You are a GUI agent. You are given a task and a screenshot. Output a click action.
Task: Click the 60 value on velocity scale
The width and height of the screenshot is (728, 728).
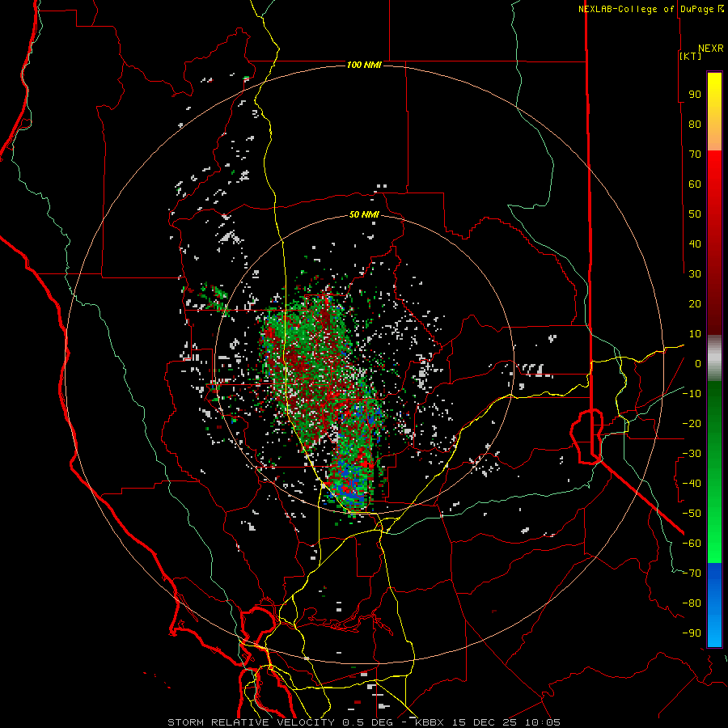pyautogui.click(x=695, y=184)
